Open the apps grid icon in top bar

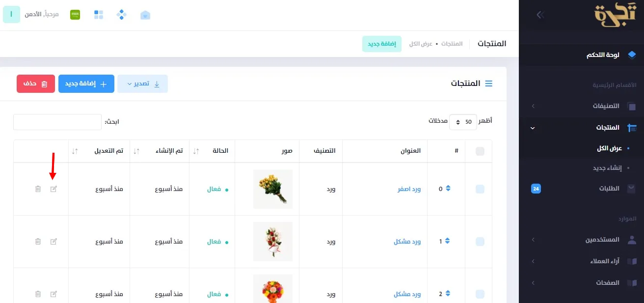tap(98, 14)
